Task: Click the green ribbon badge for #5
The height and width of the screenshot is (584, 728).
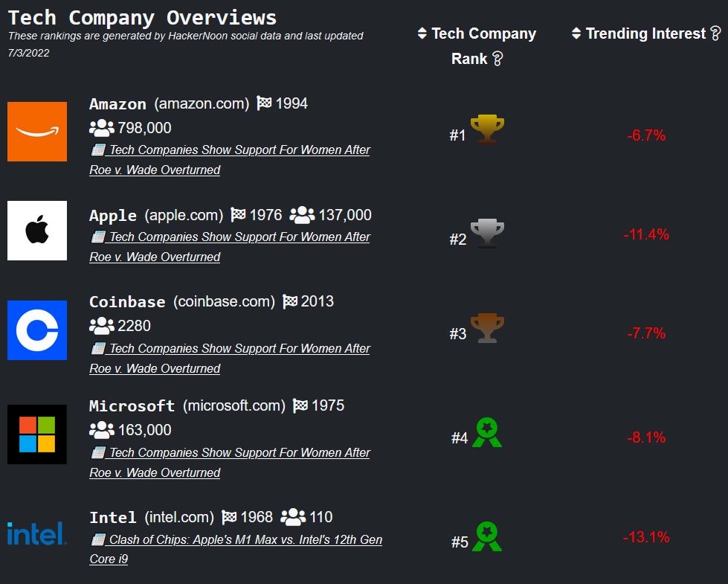Action: pyautogui.click(x=487, y=537)
